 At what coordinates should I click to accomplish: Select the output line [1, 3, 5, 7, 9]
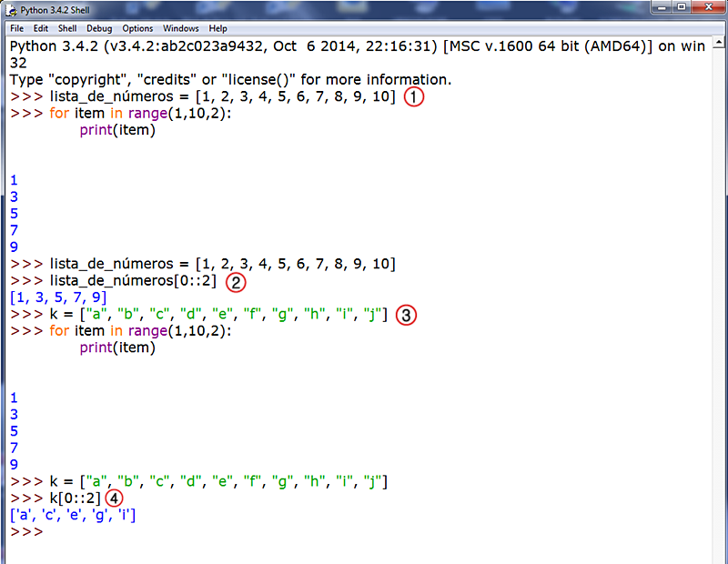58,297
